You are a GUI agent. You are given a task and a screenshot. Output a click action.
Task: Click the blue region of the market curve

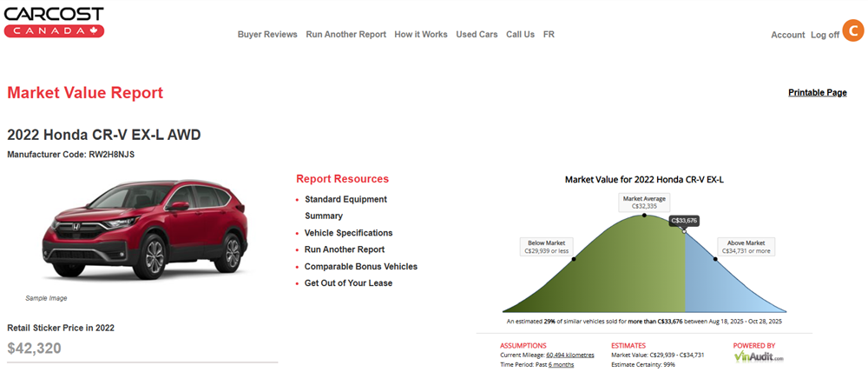(720, 289)
